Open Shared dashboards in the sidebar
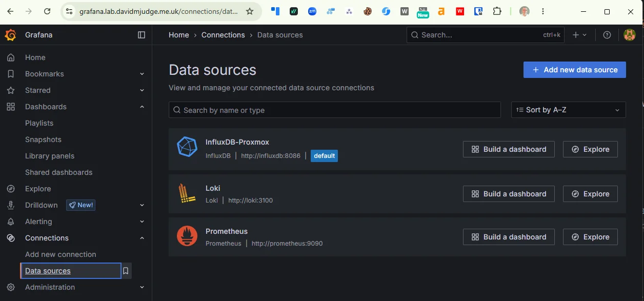 tap(59, 172)
